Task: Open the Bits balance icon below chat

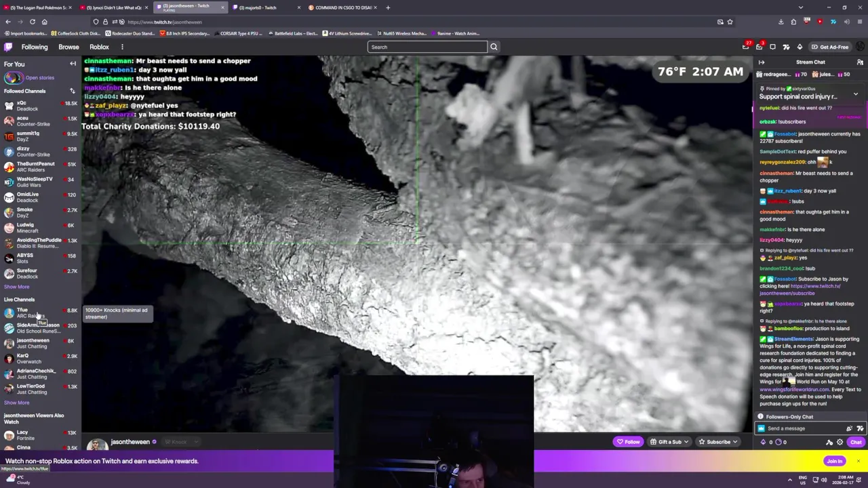Action: (764, 442)
